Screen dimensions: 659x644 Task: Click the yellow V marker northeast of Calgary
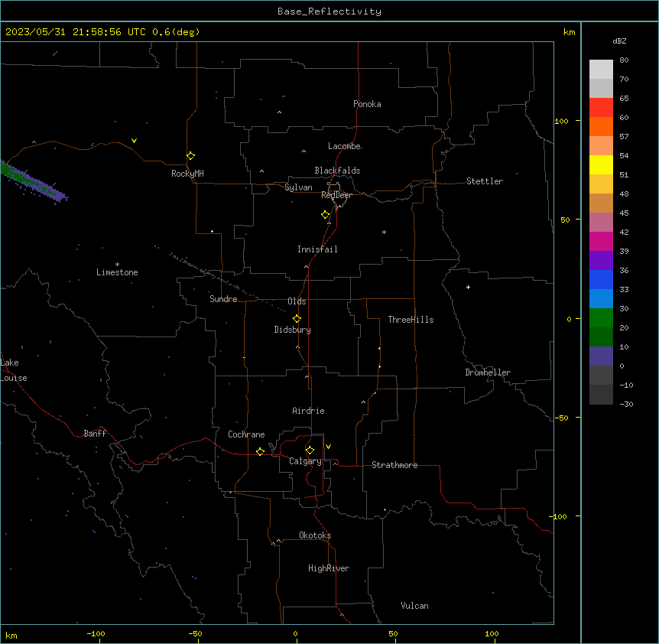coord(328,447)
